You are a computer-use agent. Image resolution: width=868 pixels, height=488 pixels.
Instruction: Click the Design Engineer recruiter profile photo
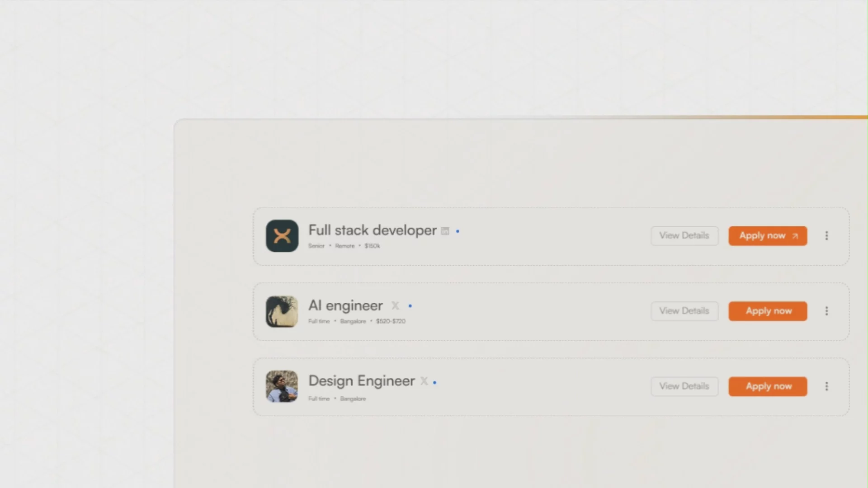point(282,386)
